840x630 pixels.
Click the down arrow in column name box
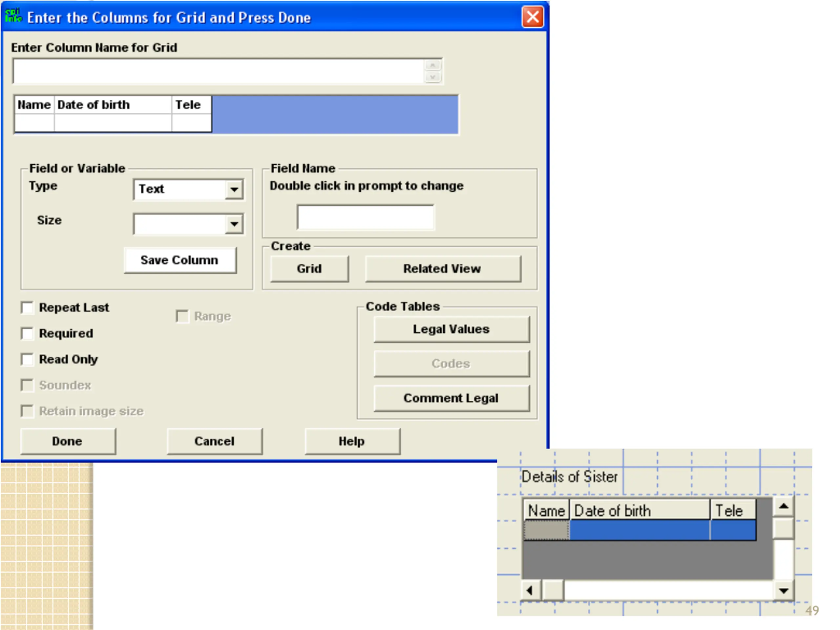pos(432,77)
